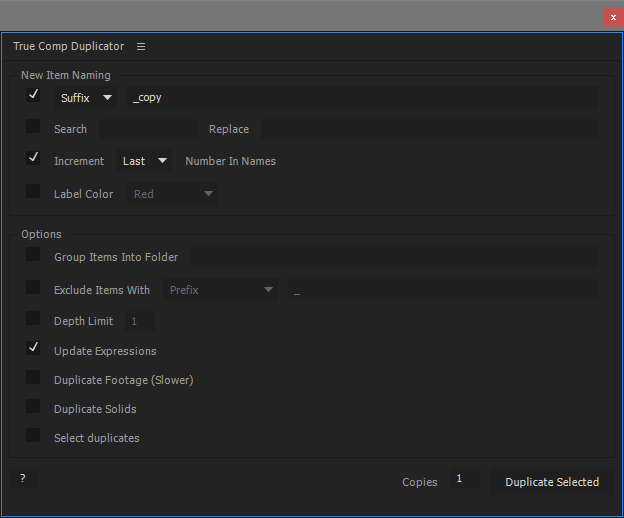Click the Duplicate Selected button
624x518 pixels.
pos(552,482)
